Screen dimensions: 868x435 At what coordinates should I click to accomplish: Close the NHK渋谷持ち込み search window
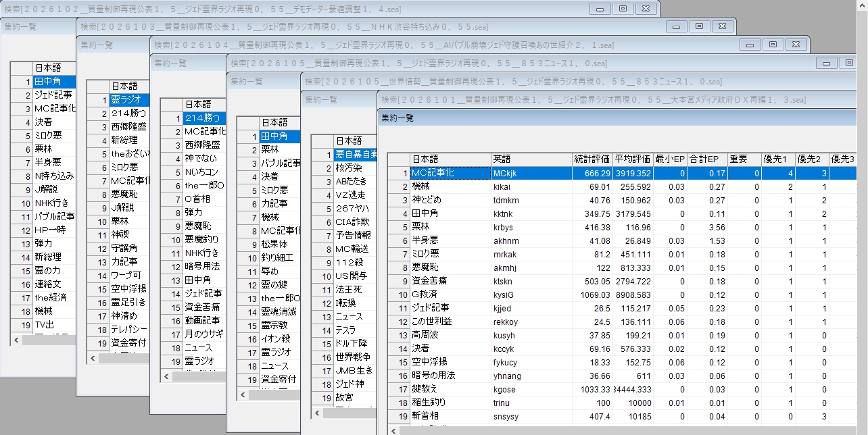[722, 26]
